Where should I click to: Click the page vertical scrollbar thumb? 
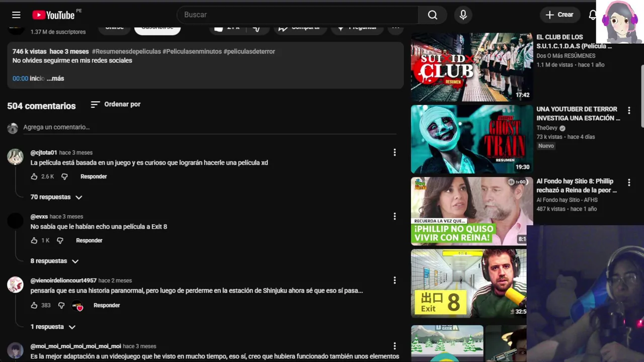coord(642,95)
